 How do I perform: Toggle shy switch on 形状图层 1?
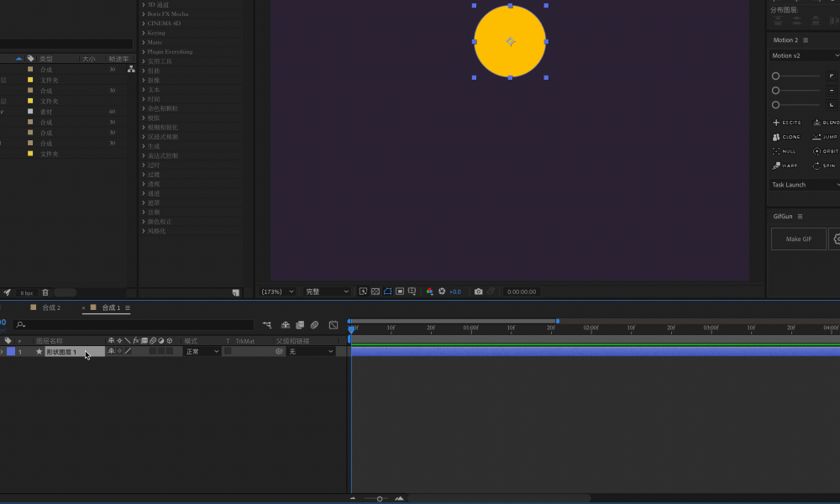(x=111, y=351)
